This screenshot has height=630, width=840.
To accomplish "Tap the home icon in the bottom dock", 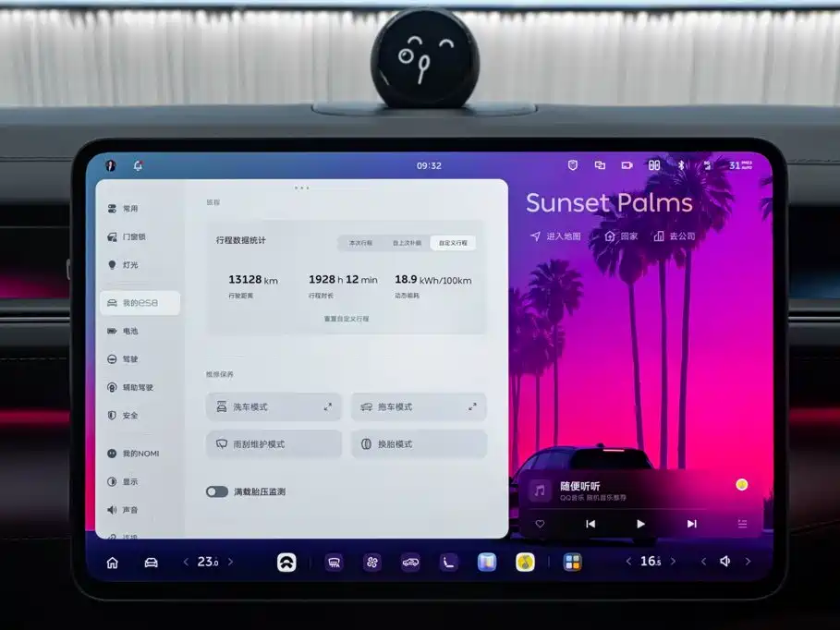I will (113, 563).
